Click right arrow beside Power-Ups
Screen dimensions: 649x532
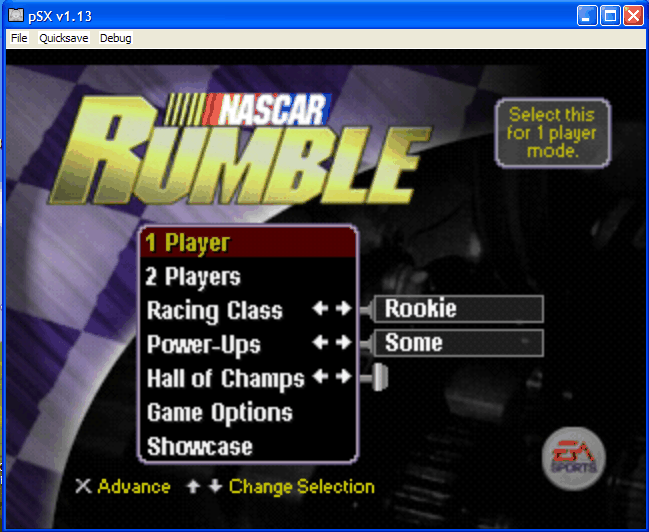click(x=344, y=342)
